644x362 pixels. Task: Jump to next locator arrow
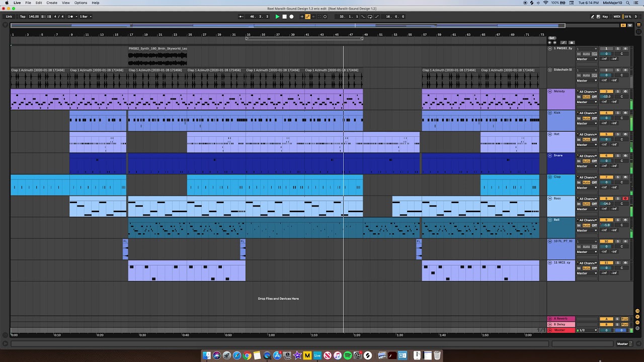tap(555, 42)
